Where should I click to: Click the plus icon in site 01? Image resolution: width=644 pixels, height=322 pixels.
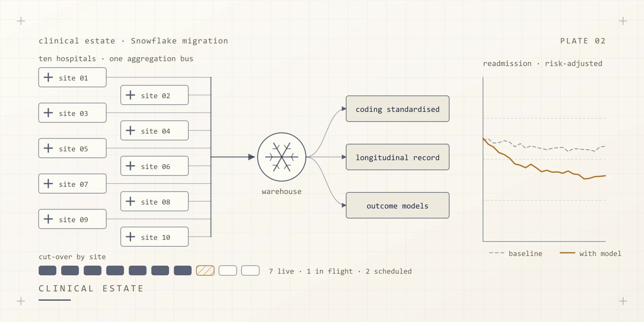click(48, 77)
